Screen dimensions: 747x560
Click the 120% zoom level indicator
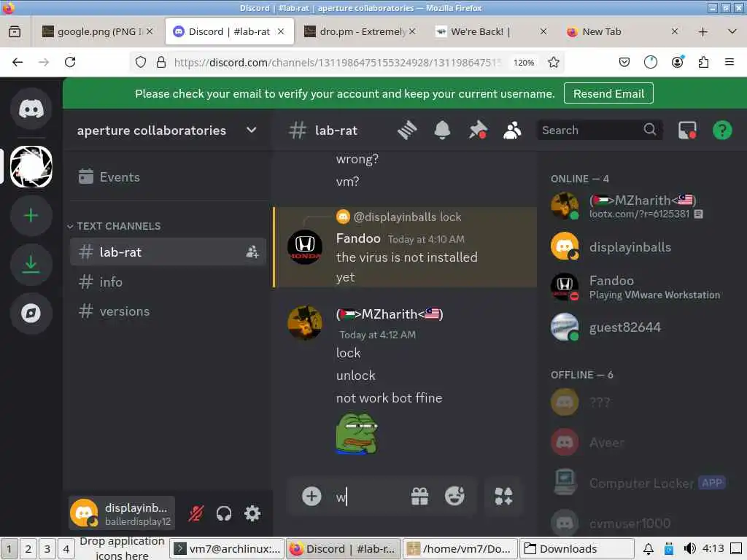[524, 63]
